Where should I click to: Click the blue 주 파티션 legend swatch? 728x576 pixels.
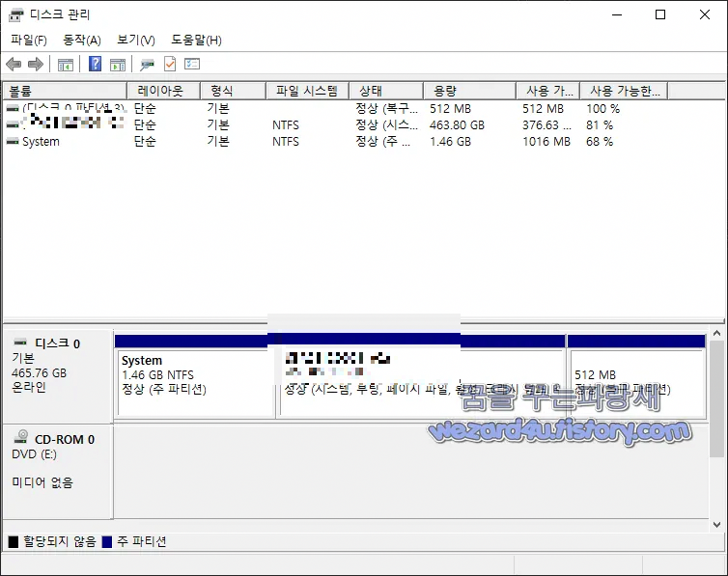tap(107, 541)
